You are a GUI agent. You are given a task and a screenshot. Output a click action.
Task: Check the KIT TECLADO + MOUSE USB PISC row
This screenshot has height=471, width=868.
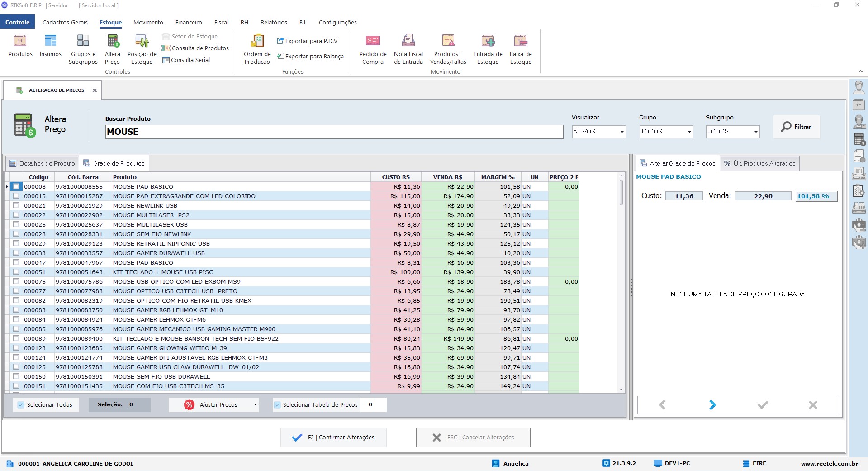coord(16,272)
